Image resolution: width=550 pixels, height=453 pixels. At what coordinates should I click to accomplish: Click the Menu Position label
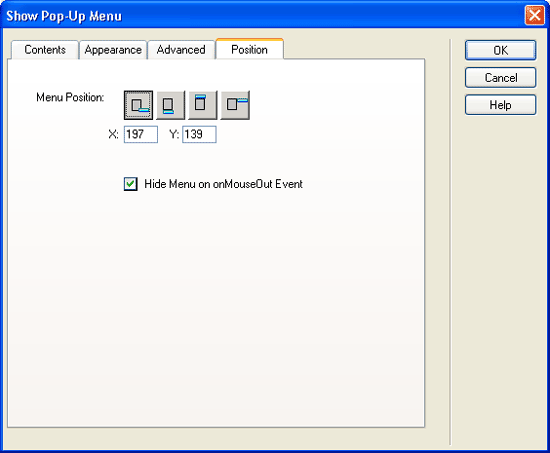70,97
